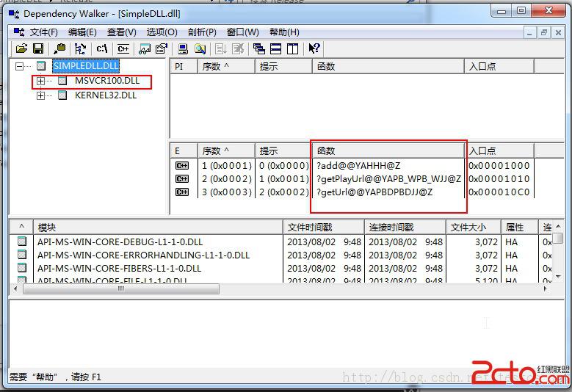Viewport: 572px width, 392px height.
Task: Sort export list by 序数 column header
Action: [226, 151]
